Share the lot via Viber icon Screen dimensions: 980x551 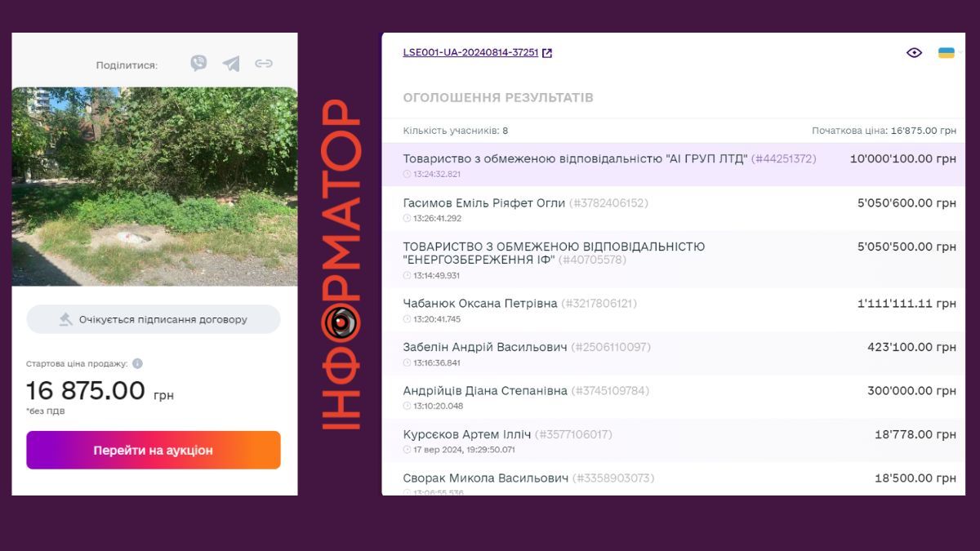[198, 64]
